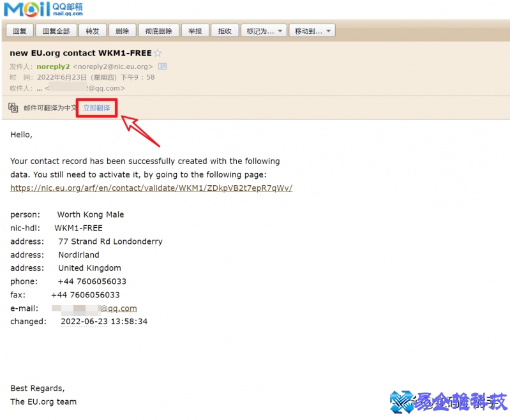This screenshot has height=420, width=510.
Task: Expand the 移动到 move-to dropdown
Action: tap(311, 31)
